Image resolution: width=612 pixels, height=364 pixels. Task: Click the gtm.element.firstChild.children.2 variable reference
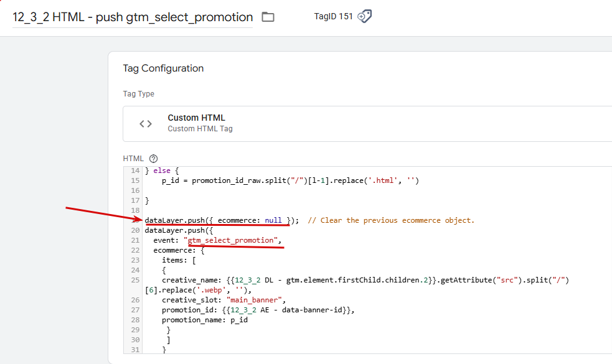tap(324, 280)
